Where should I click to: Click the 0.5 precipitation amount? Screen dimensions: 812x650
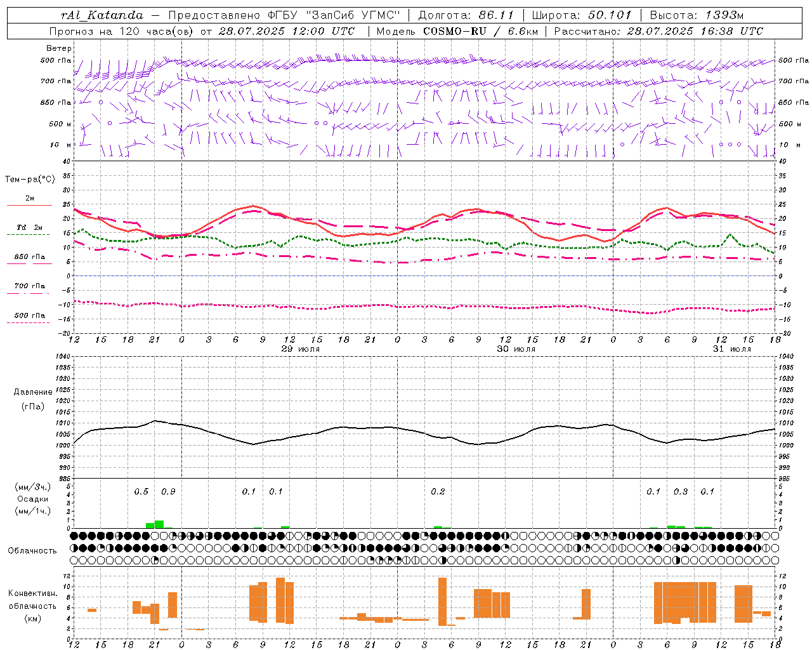[141, 492]
